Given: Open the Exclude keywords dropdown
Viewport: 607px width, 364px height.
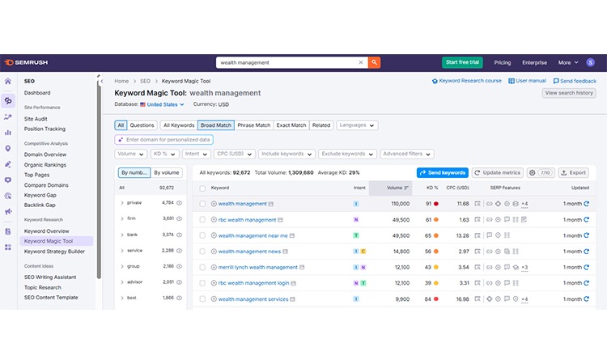Looking at the screenshot, I should pyautogui.click(x=347, y=154).
